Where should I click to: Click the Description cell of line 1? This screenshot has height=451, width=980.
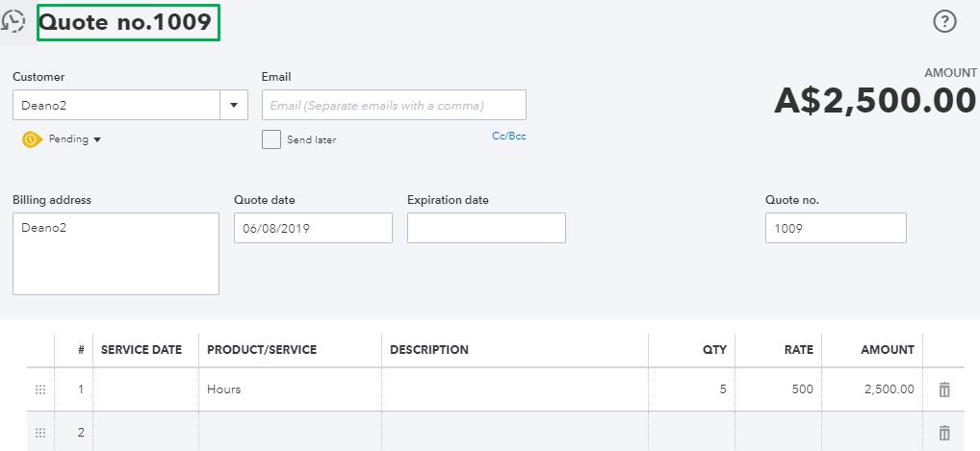coord(515,389)
